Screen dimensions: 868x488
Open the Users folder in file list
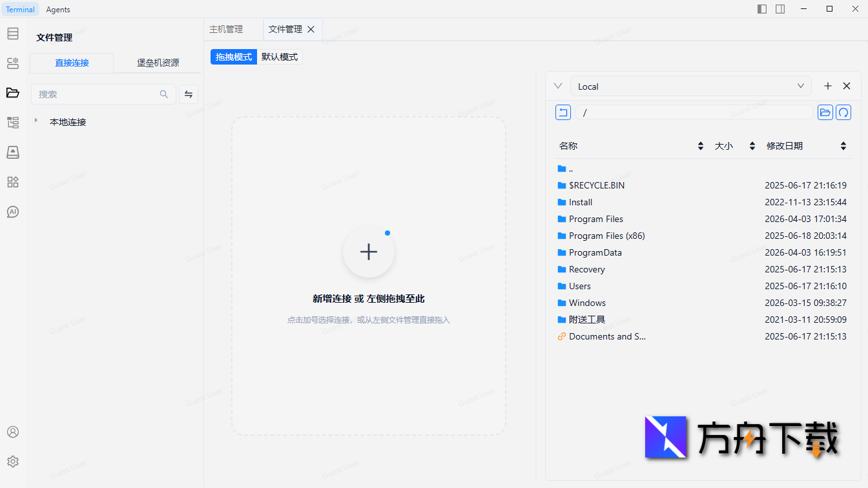point(579,286)
